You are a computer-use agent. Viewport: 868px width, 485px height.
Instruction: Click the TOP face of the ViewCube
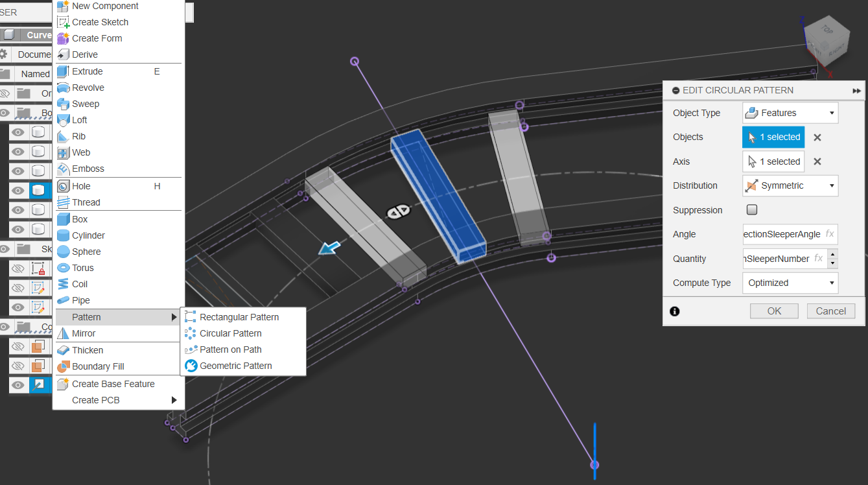827,29
